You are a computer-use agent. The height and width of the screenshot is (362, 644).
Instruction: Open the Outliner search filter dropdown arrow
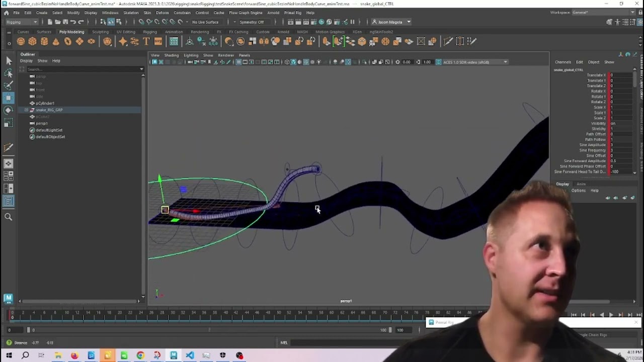[142, 69]
